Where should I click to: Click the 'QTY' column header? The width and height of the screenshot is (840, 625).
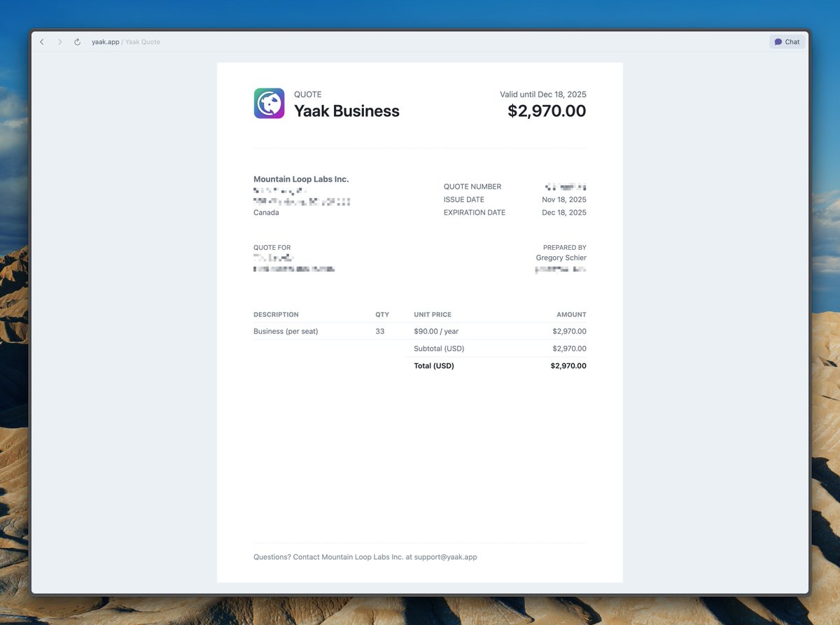click(x=382, y=315)
